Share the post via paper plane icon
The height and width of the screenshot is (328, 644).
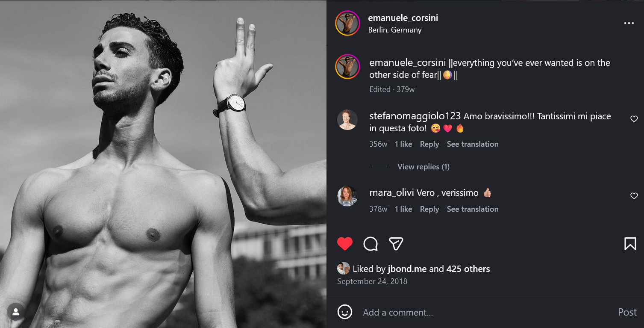tap(396, 244)
